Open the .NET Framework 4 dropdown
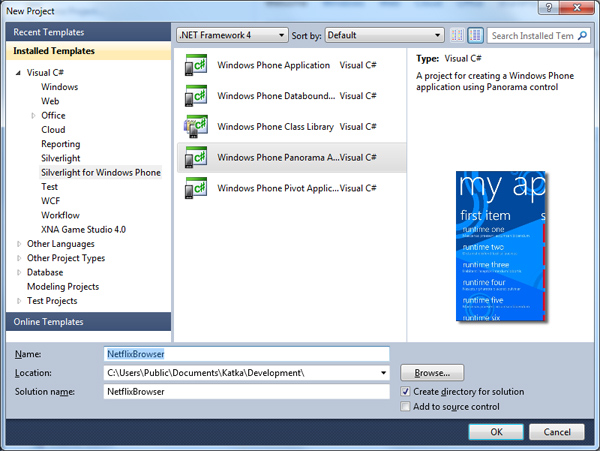This screenshot has width=600, height=451. pyautogui.click(x=232, y=35)
